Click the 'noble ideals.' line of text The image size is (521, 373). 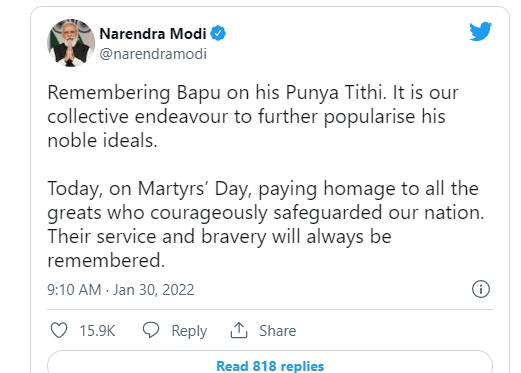102,140
